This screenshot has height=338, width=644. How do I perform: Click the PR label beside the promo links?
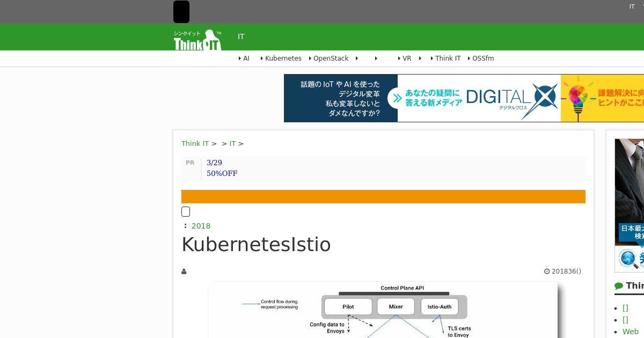pos(190,163)
